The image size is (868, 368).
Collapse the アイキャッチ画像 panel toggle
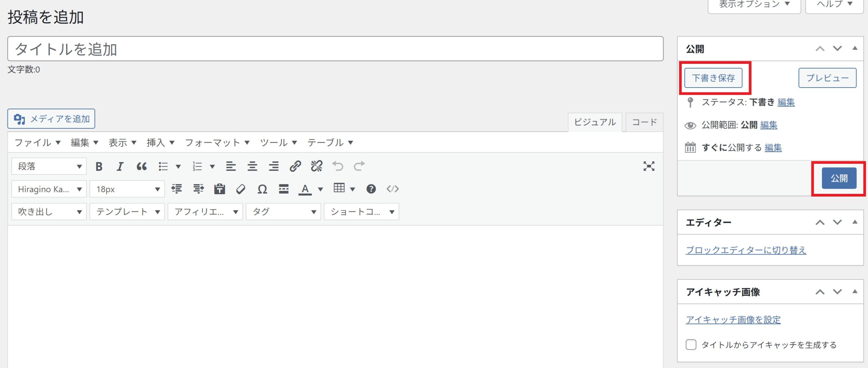(x=855, y=292)
